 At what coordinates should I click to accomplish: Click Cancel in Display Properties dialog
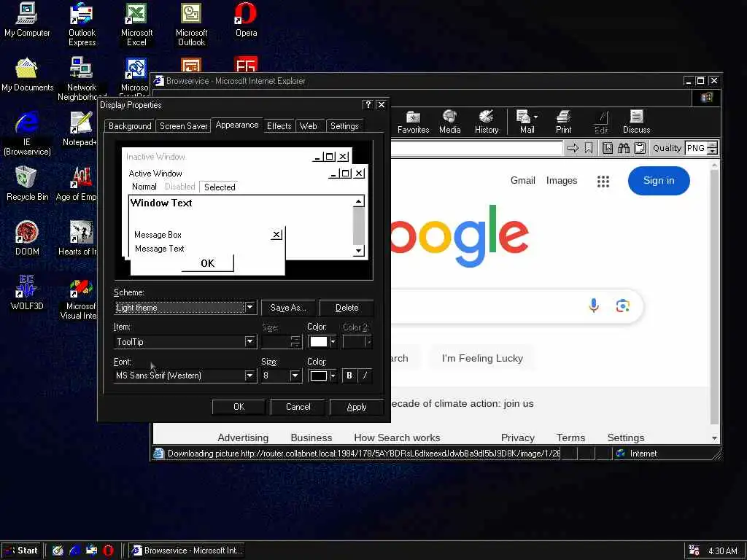coord(298,407)
